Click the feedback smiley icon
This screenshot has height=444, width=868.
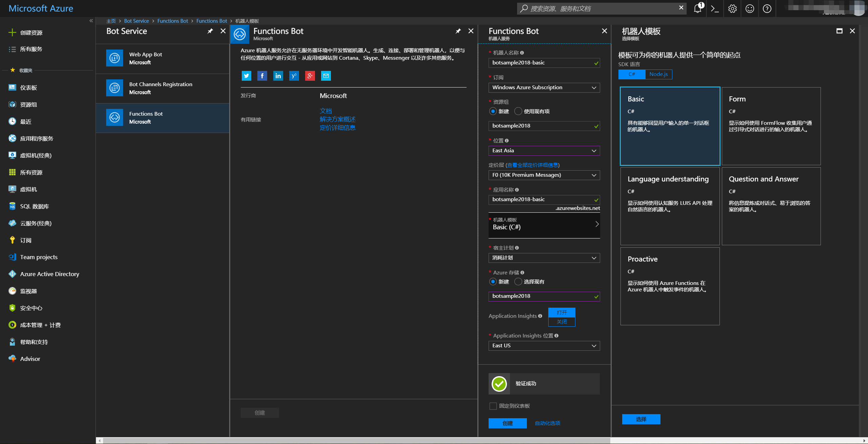[x=750, y=8]
